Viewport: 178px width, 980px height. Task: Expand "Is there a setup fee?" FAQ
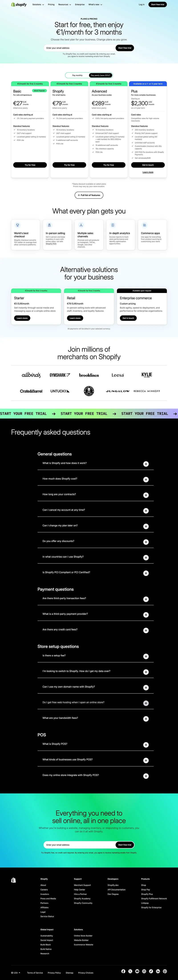pyautogui.click(x=146, y=656)
